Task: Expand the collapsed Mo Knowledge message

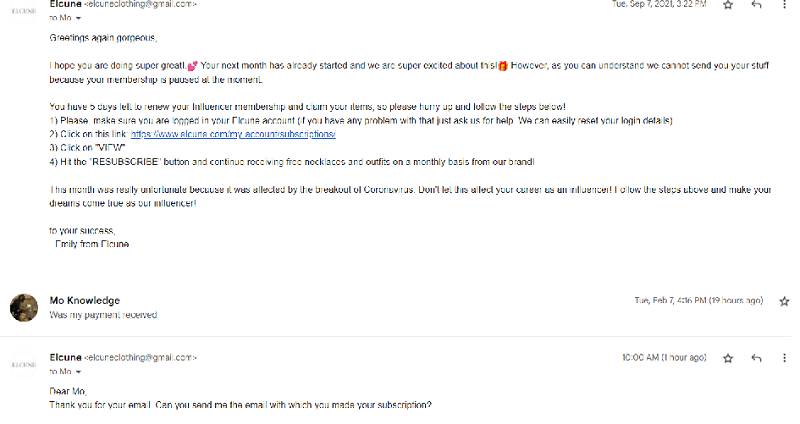Action: [300, 307]
